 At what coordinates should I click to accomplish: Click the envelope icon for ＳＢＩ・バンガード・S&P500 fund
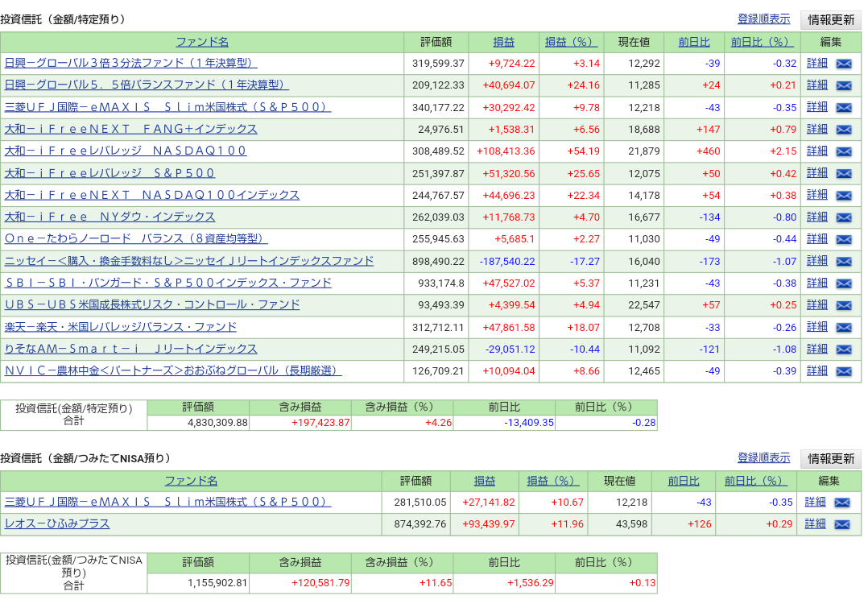844,283
